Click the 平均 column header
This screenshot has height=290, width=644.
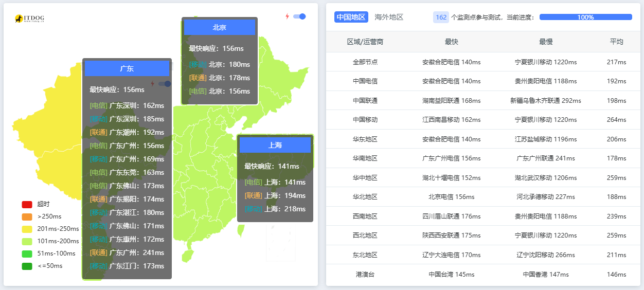(616, 42)
